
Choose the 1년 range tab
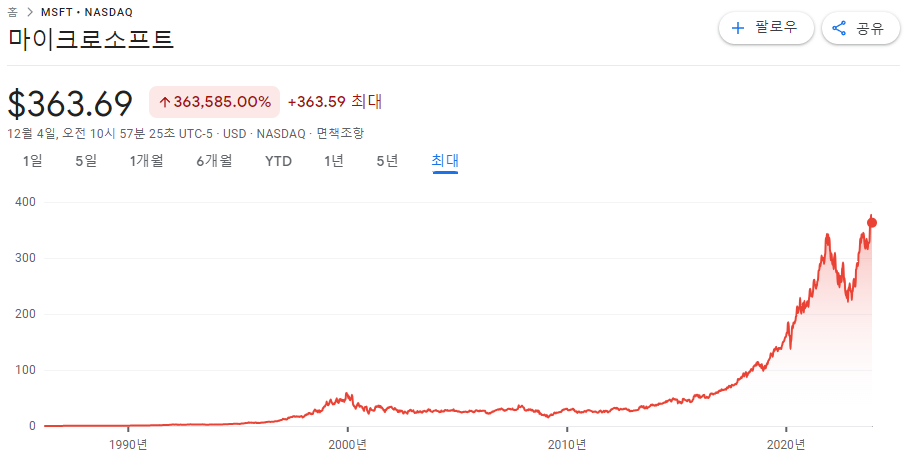click(x=334, y=161)
